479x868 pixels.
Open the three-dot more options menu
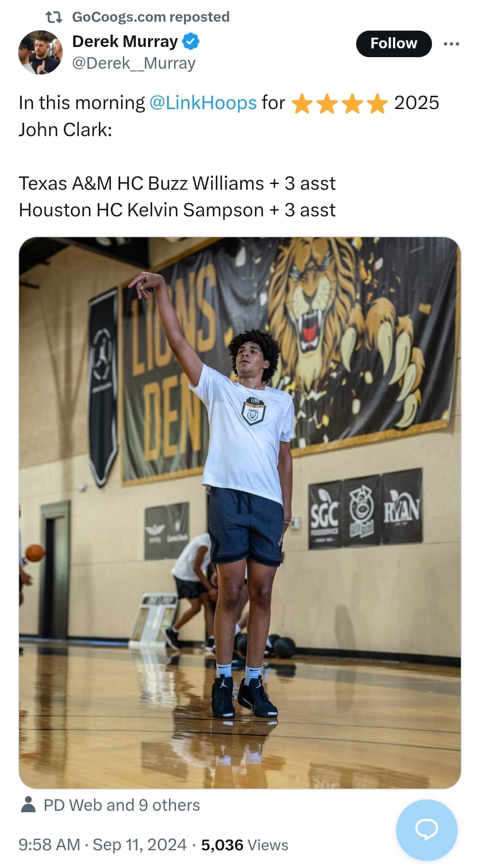click(x=451, y=43)
